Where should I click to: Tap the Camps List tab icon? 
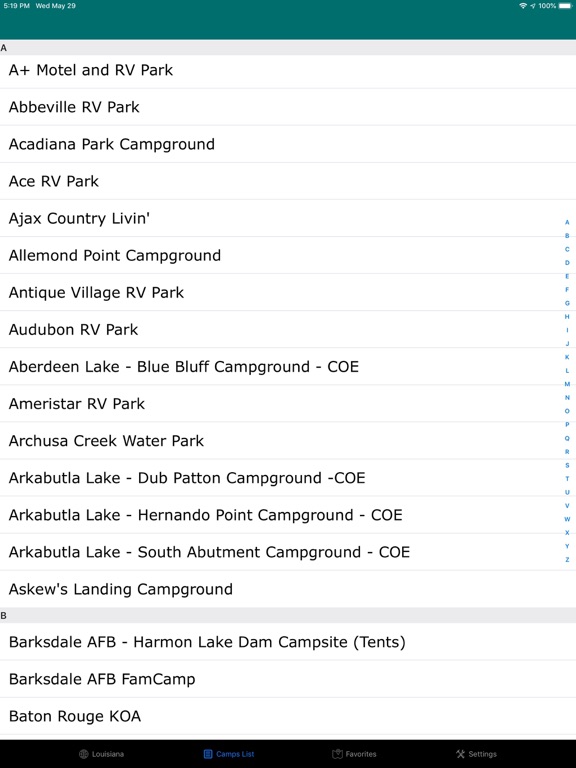208,754
